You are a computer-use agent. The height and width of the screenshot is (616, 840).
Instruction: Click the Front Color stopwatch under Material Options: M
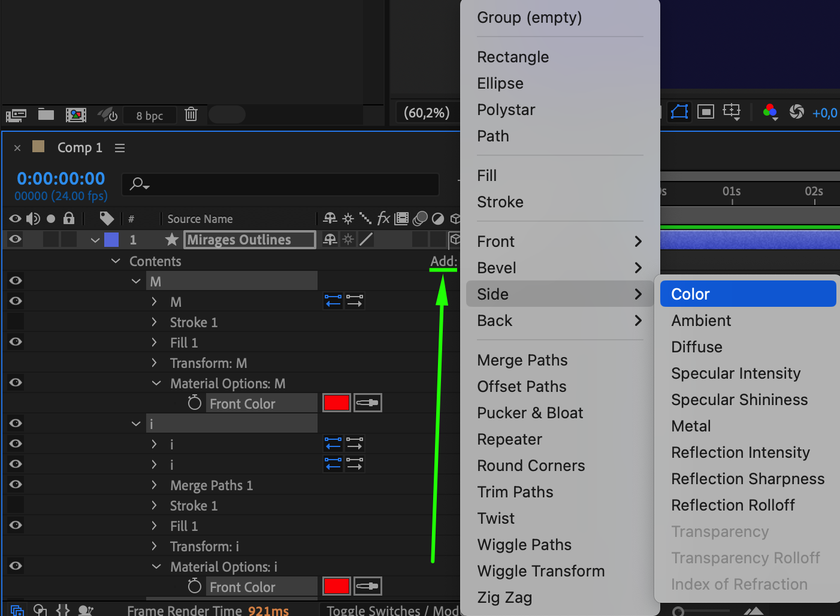click(194, 403)
